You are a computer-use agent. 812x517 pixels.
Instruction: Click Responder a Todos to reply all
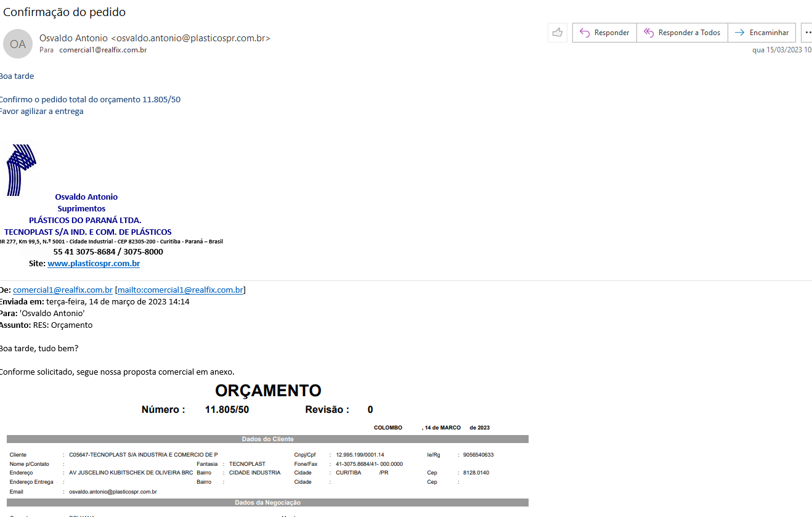(x=682, y=33)
